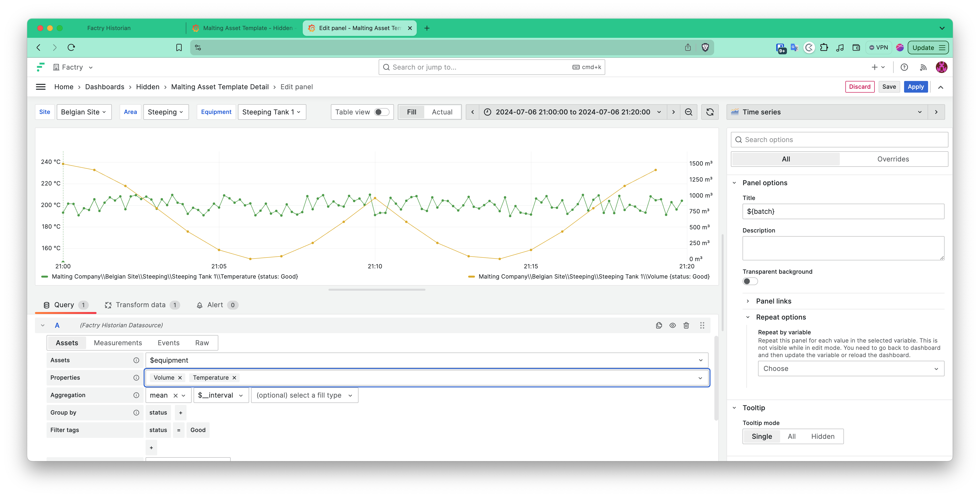Open the $__interval dropdown
980x497 pixels.
click(221, 395)
